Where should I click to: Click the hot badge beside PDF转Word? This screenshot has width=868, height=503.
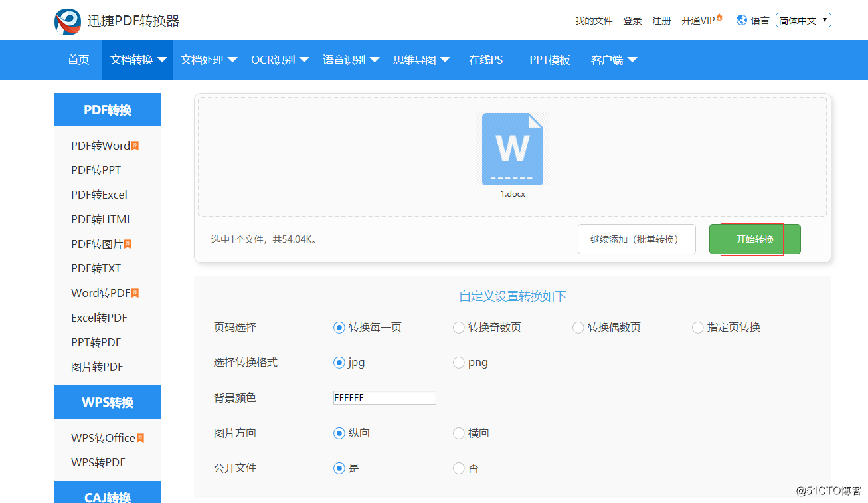point(135,146)
